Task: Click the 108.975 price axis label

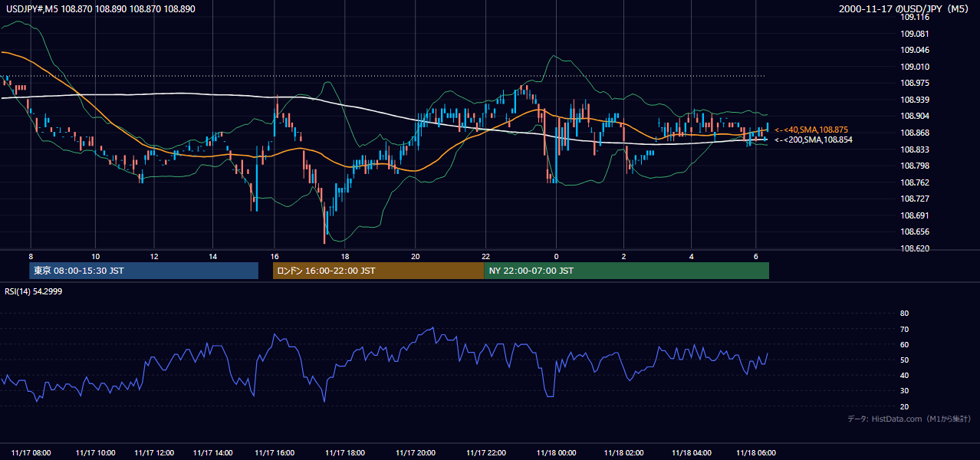Action: click(915, 83)
